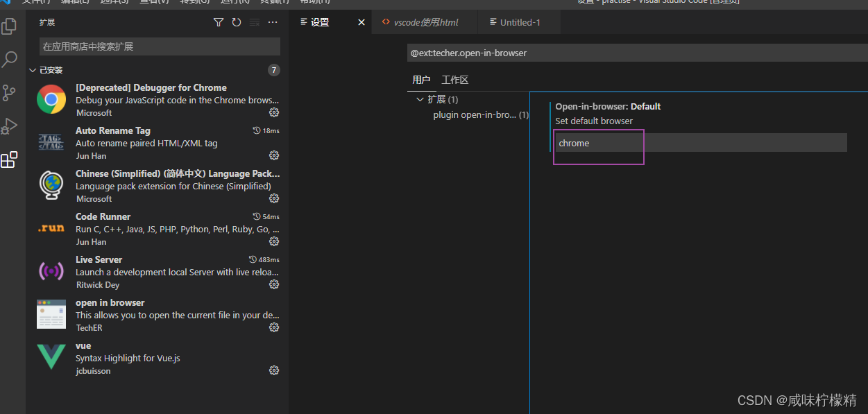Open gear menu for Auto Rename Tag
The height and width of the screenshot is (414, 868).
274,155
